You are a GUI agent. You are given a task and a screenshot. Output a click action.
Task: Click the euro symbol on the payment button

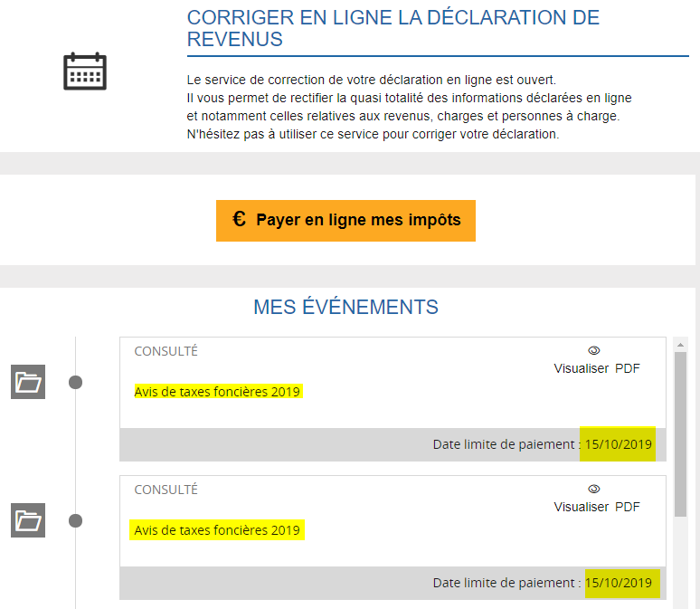(239, 219)
